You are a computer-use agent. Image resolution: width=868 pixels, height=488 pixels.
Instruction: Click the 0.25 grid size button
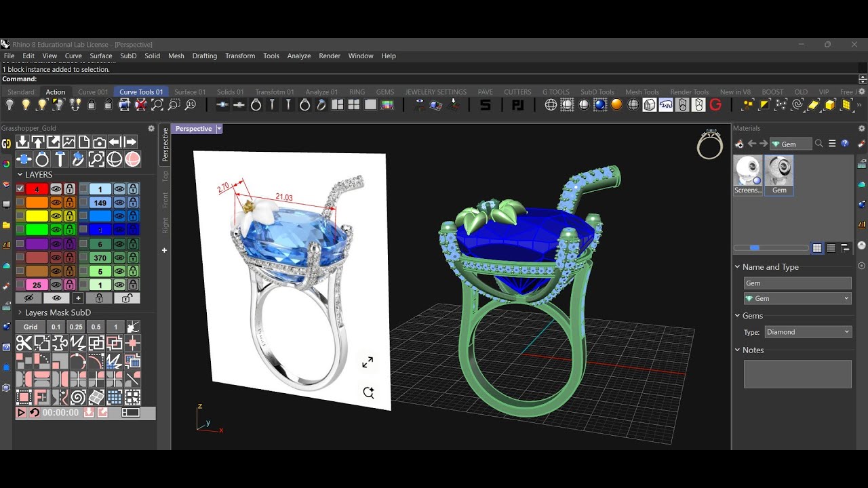pyautogui.click(x=76, y=327)
